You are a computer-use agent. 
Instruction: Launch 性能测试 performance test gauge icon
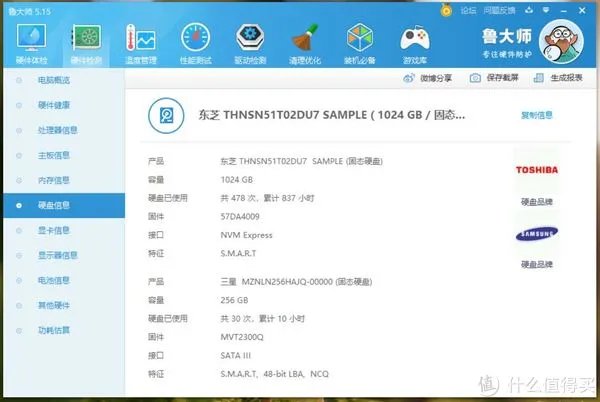pyautogui.click(x=196, y=38)
